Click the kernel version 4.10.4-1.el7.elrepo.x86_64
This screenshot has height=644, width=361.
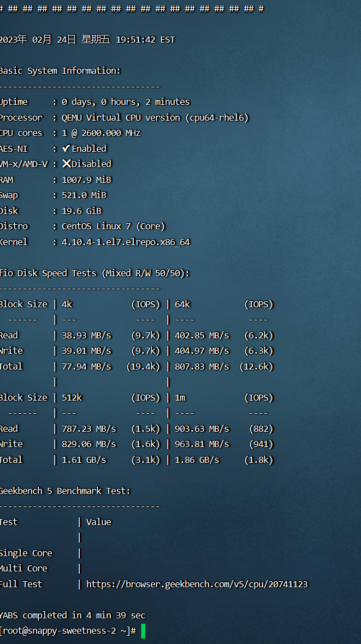point(126,242)
